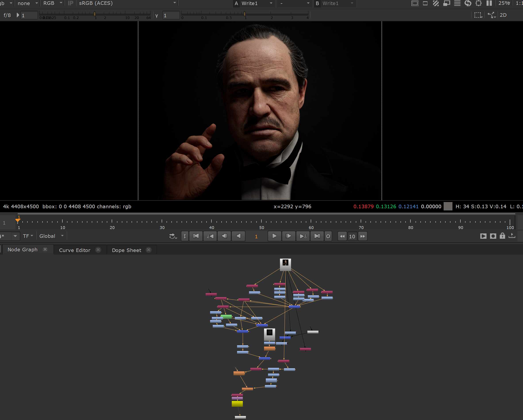Close the Curve Editor tab

[98, 250]
